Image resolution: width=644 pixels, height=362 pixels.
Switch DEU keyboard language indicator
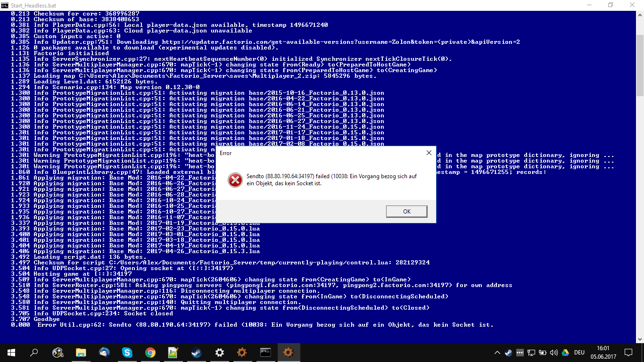pyautogui.click(x=579, y=353)
